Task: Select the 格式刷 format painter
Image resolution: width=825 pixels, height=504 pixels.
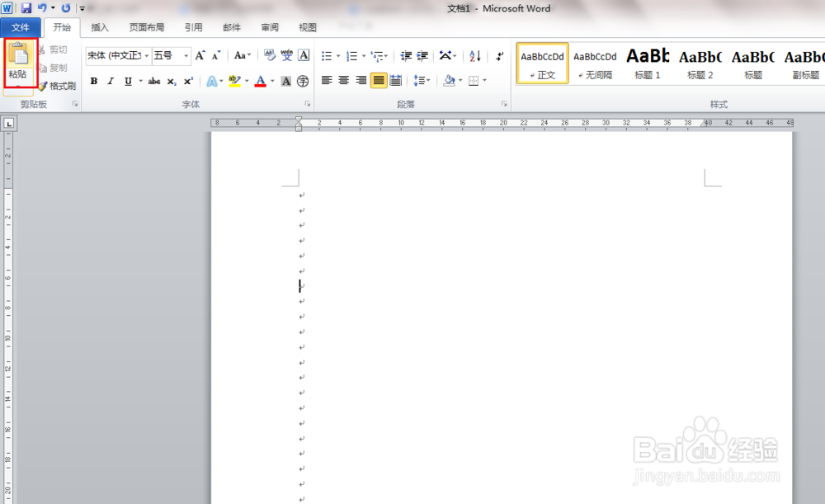Action: click(x=57, y=86)
